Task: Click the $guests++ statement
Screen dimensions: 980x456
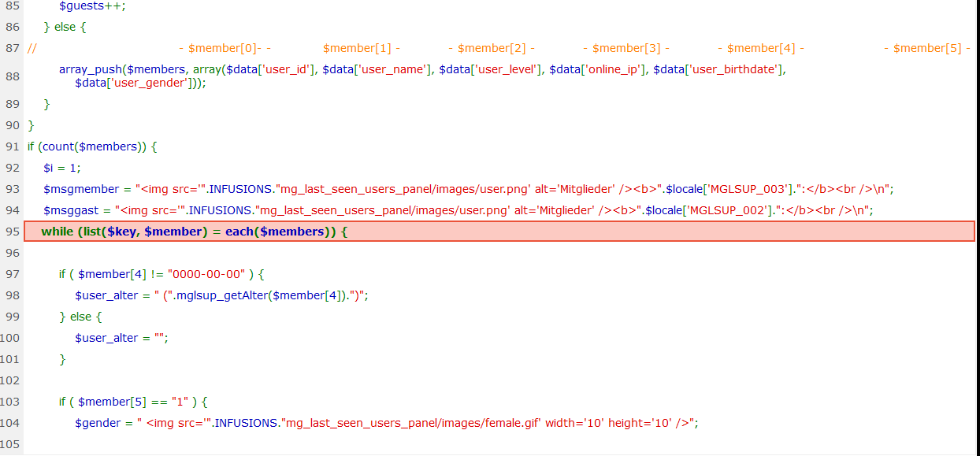Action: [x=92, y=6]
